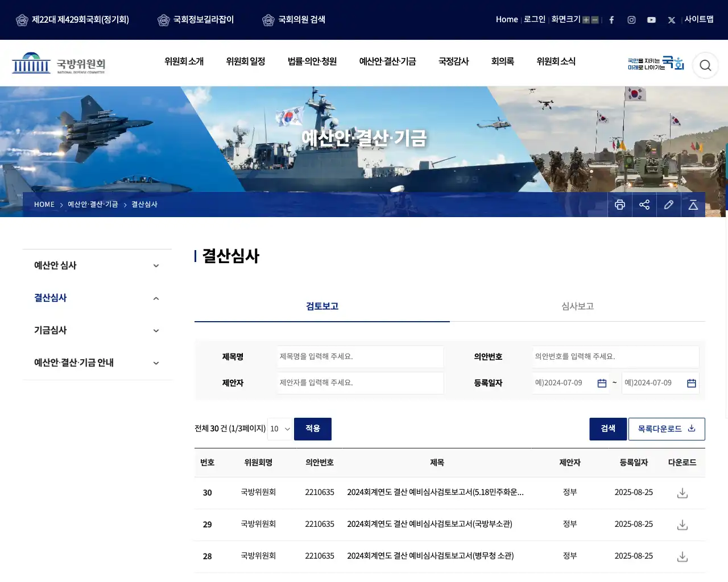The image size is (728, 582).
Task: Collapse 결산심사 sidebar section
Action: 97,298
